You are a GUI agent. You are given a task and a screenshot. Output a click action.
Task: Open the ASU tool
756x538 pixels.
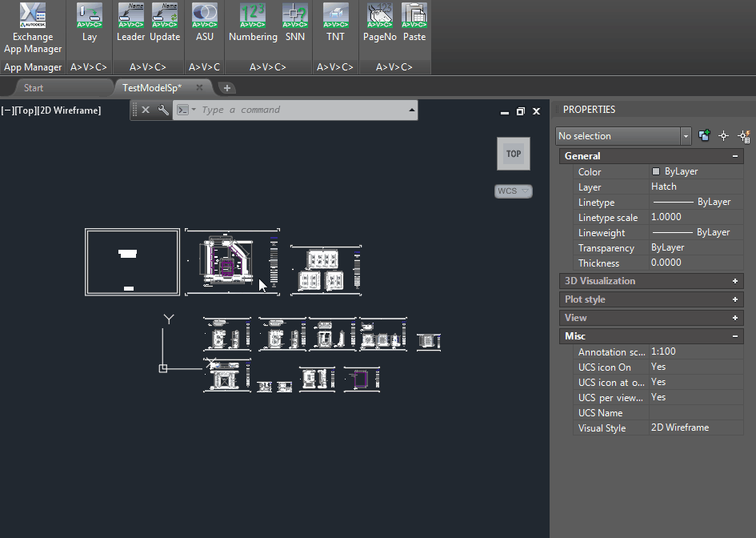205,22
